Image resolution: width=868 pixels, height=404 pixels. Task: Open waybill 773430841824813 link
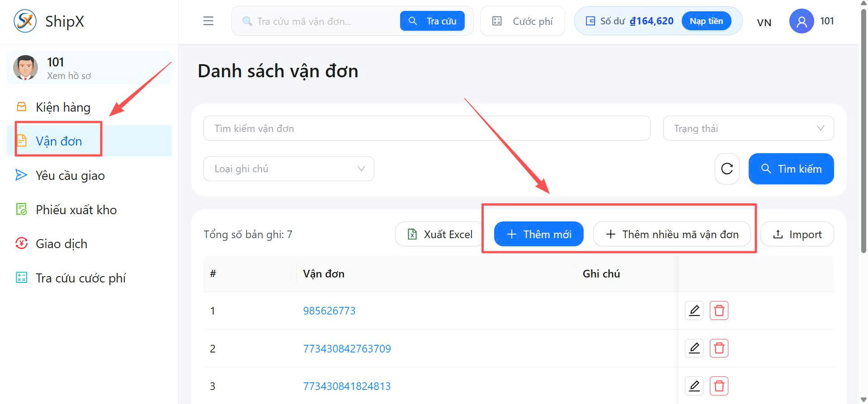tap(347, 386)
